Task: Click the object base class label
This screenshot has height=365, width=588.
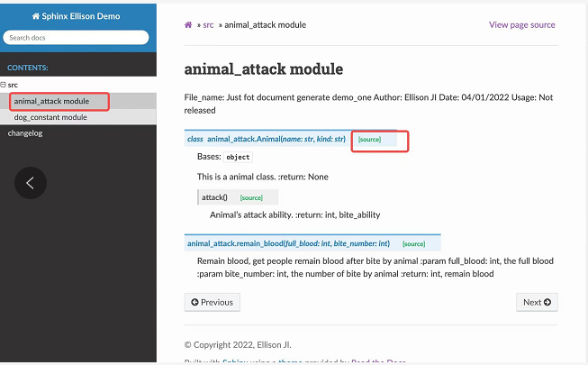Action: click(238, 157)
